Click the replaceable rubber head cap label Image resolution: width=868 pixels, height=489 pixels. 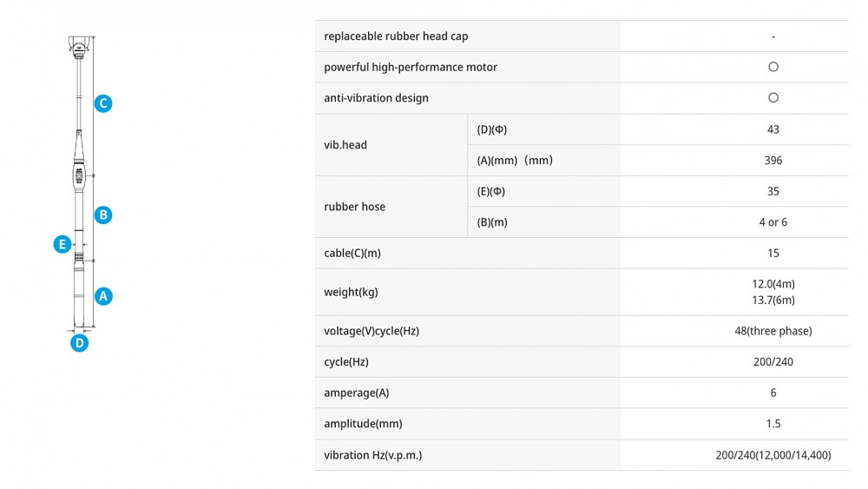[396, 36]
